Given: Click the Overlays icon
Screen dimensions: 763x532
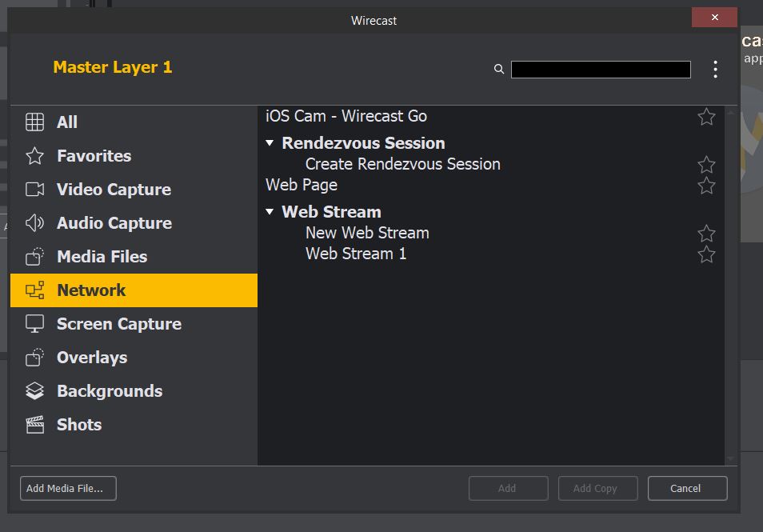Looking at the screenshot, I should tap(34, 358).
